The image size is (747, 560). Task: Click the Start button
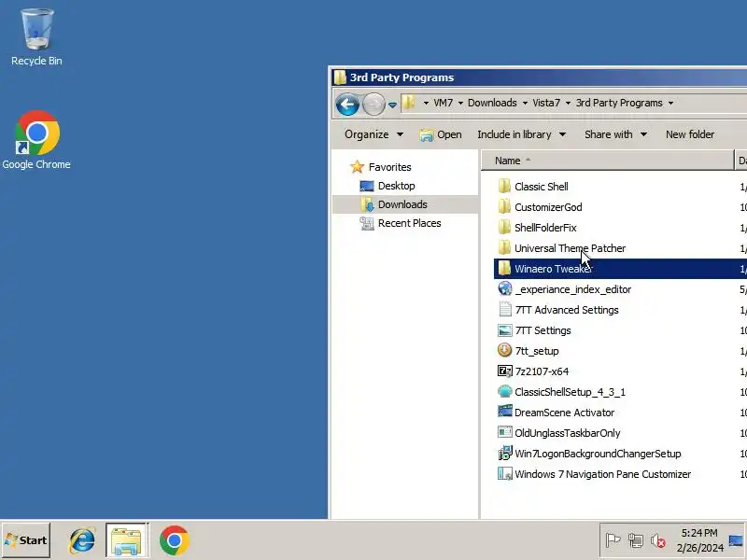[x=26, y=540]
